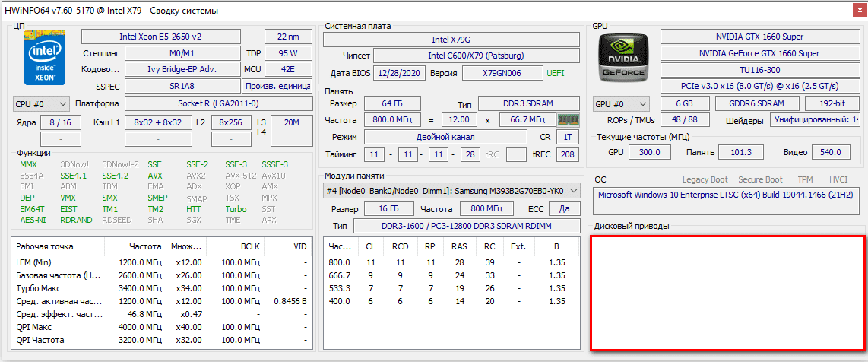Click the Ivy Bridge-EP Adv. codename field
This screenshot has width=868, height=362.
(182, 69)
